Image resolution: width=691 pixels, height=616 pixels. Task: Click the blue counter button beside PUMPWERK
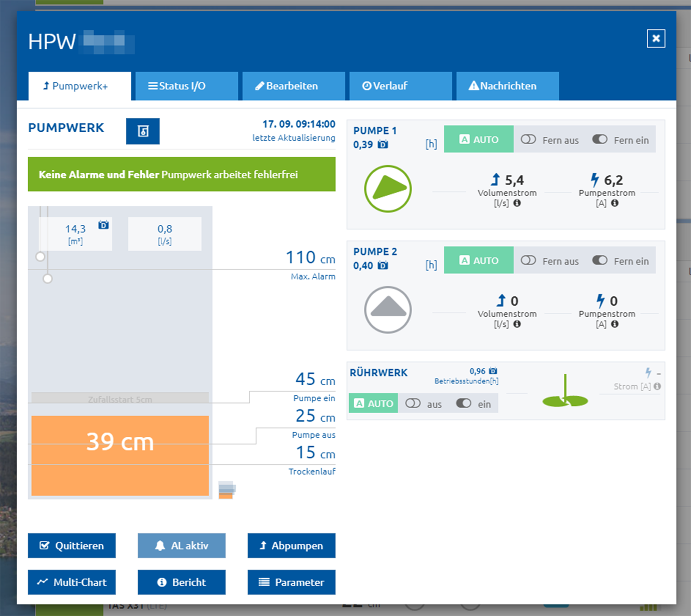(x=143, y=131)
